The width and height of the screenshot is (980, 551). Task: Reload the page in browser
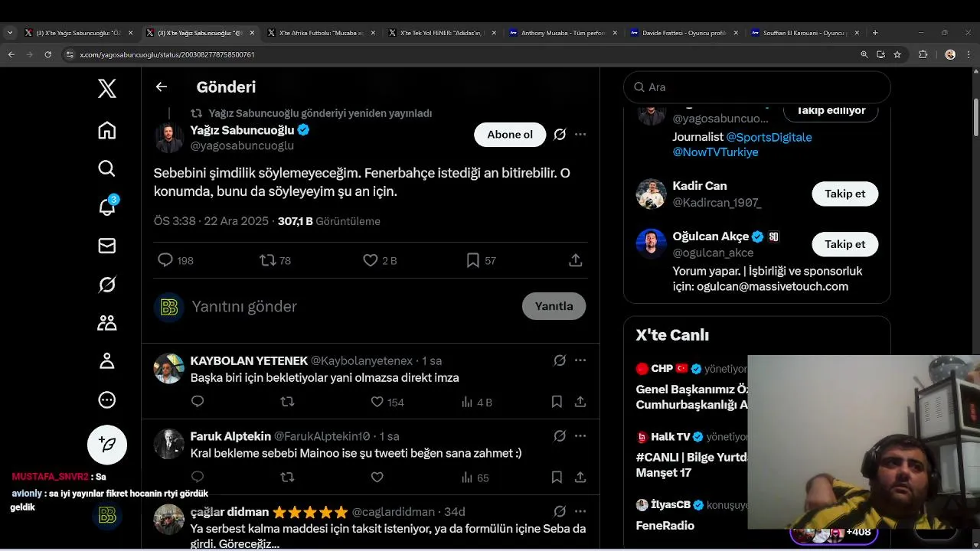[48, 54]
